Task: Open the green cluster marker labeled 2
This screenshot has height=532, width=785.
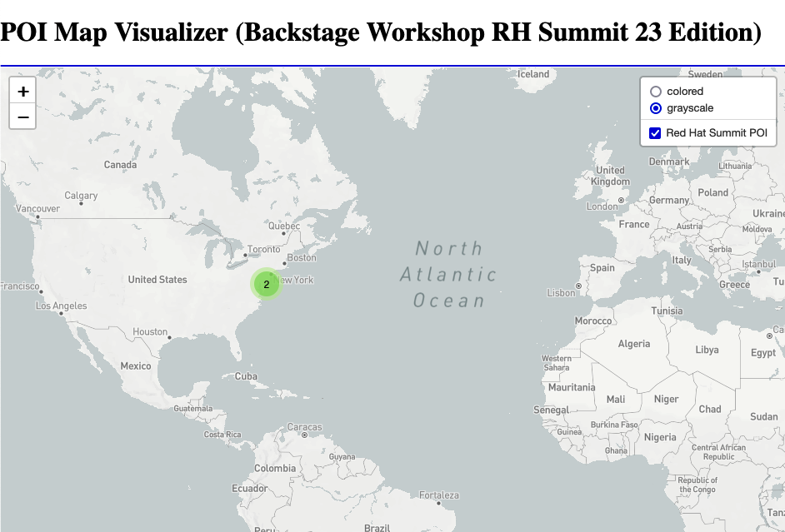Action: [x=266, y=284]
